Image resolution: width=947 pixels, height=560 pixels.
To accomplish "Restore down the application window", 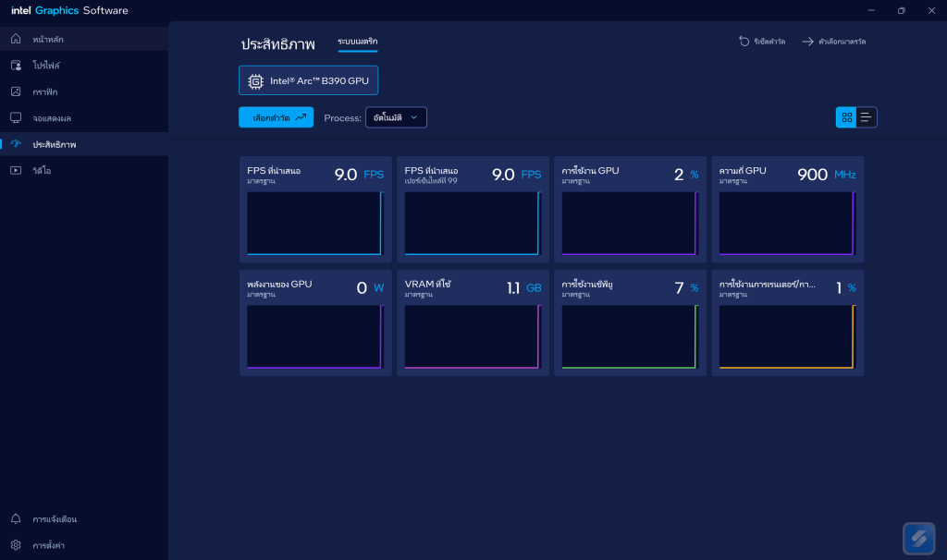I will coord(901,10).
